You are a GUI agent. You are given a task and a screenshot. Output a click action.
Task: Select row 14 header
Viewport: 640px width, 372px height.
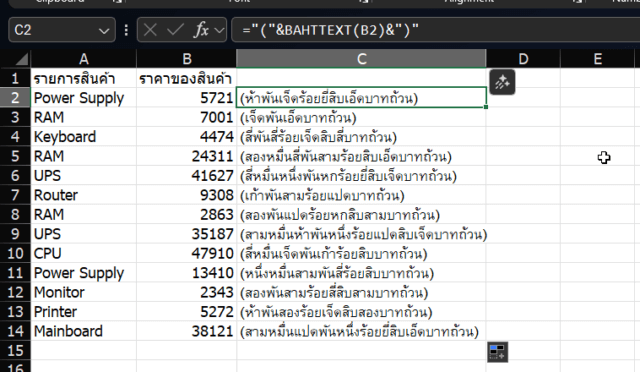point(15,331)
